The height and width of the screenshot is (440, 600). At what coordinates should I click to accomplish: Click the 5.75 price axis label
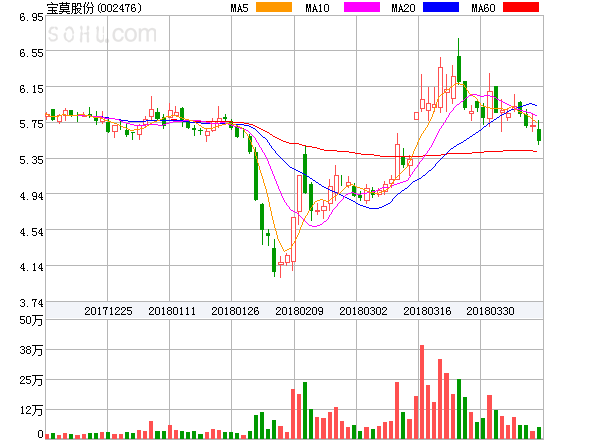point(31,124)
